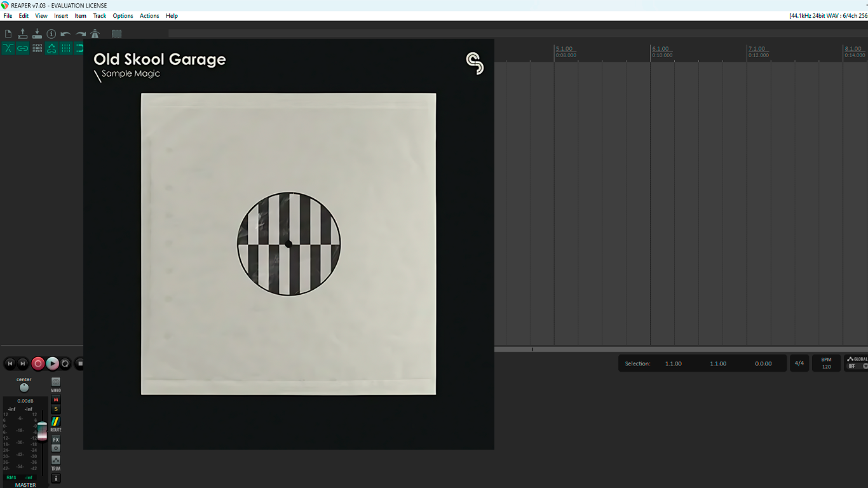Click ruler marker 5.1.00
868x488 pixels.
point(564,49)
